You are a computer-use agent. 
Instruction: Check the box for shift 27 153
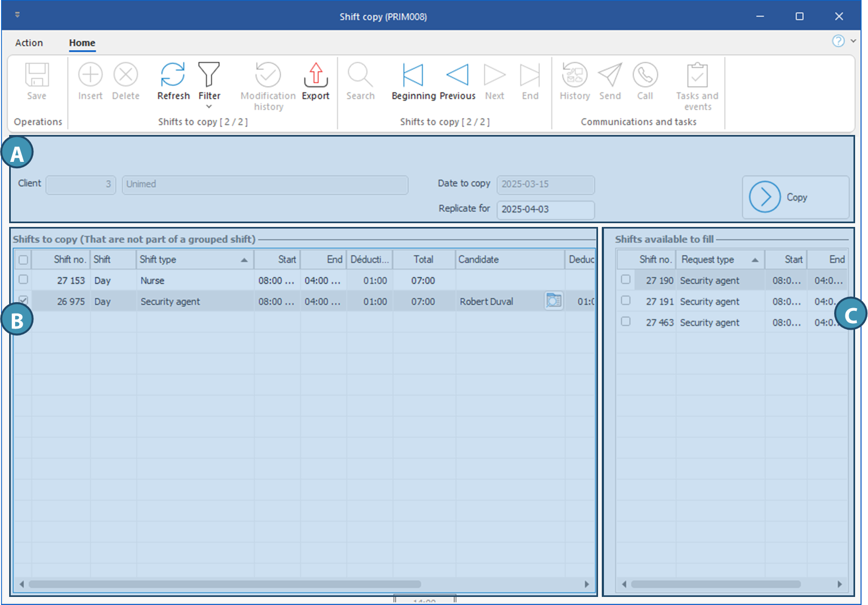point(23,280)
